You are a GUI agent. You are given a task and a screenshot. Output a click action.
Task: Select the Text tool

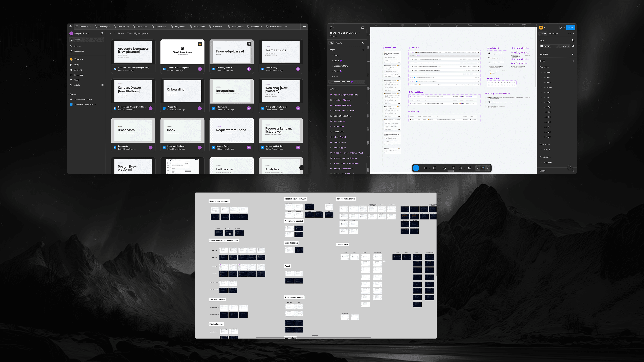[x=453, y=168]
